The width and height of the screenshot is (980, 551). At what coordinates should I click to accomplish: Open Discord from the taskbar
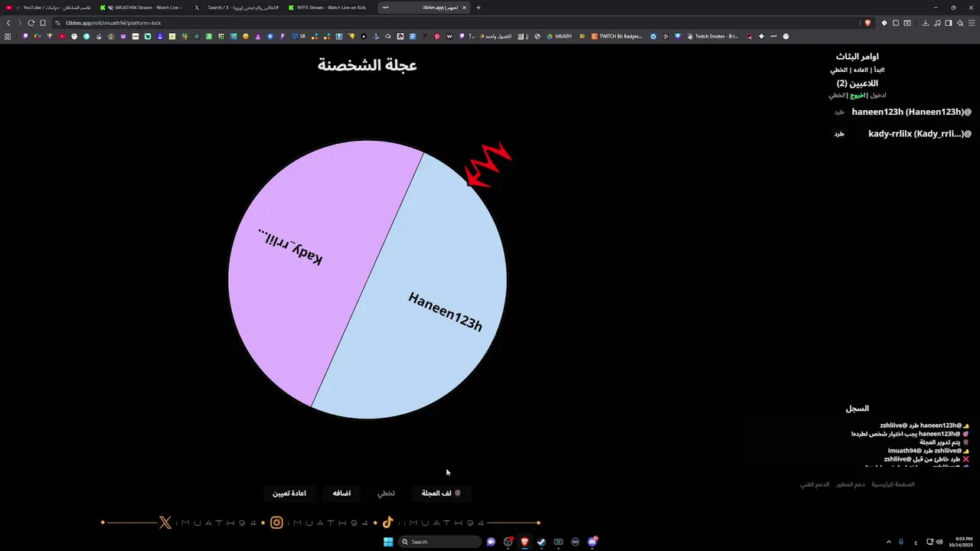coord(593,542)
